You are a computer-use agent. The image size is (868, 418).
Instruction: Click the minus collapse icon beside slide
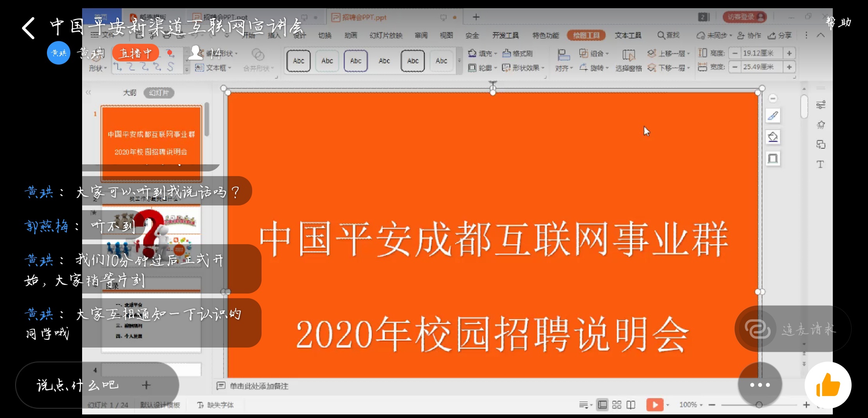773,98
